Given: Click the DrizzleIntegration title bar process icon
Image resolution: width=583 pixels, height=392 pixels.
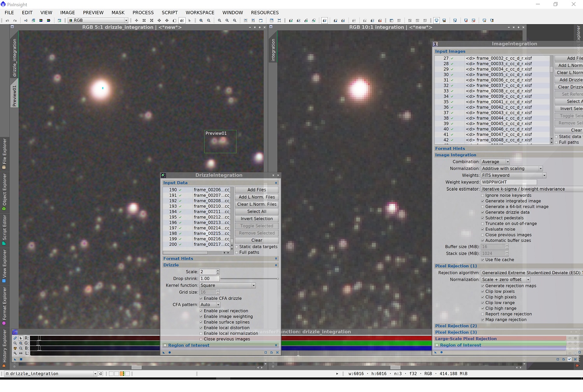Looking at the screenshot, I should [x=164, y=175].
